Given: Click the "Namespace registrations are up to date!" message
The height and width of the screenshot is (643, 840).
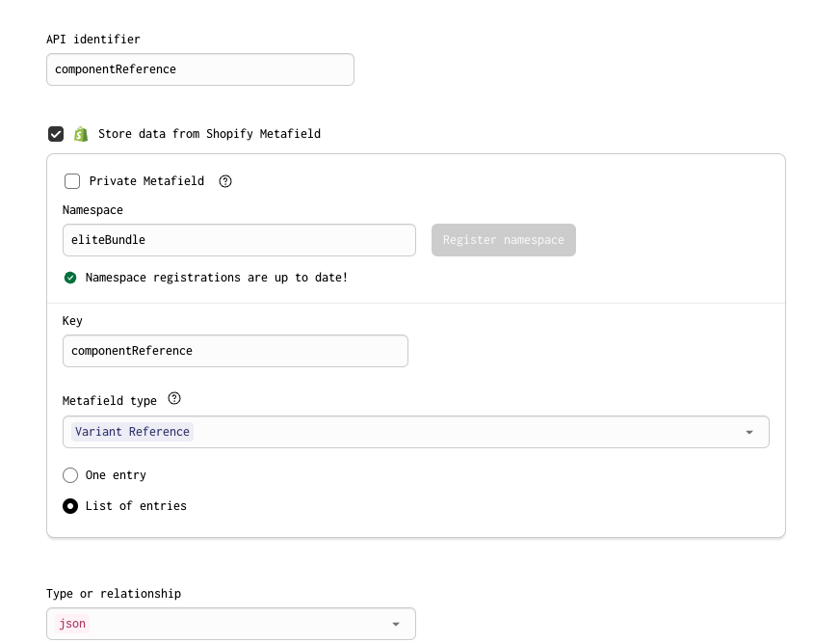Looking at the screenshot, I should [217, 278].
